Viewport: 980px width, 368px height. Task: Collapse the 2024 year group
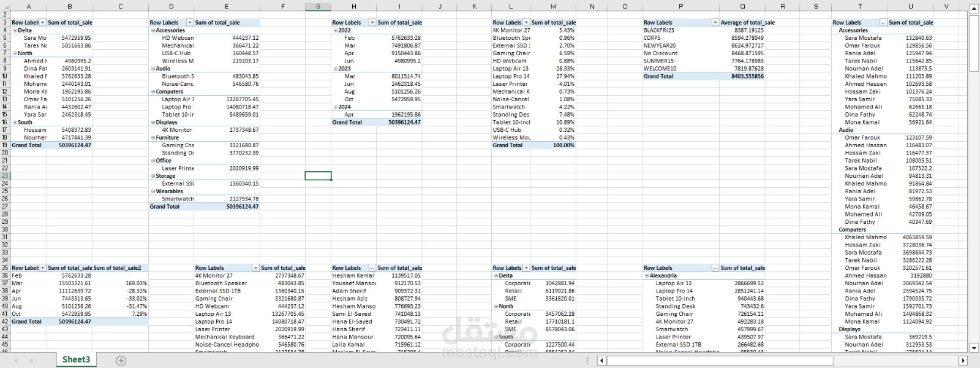click(336, 107)
